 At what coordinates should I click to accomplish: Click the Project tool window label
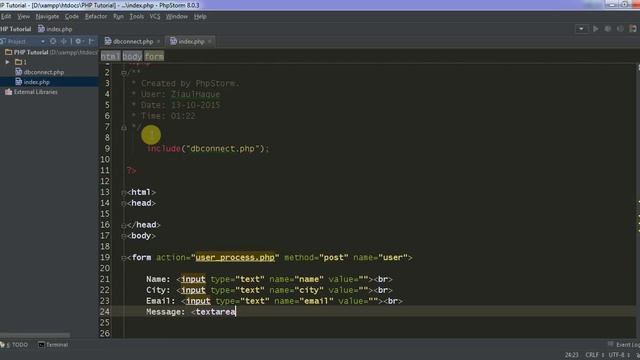pos(17,42)
